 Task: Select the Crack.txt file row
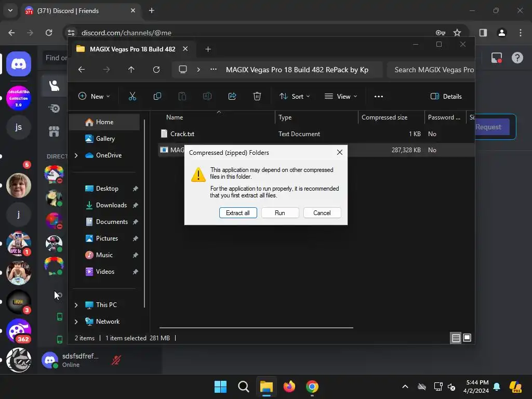(315, 134)
